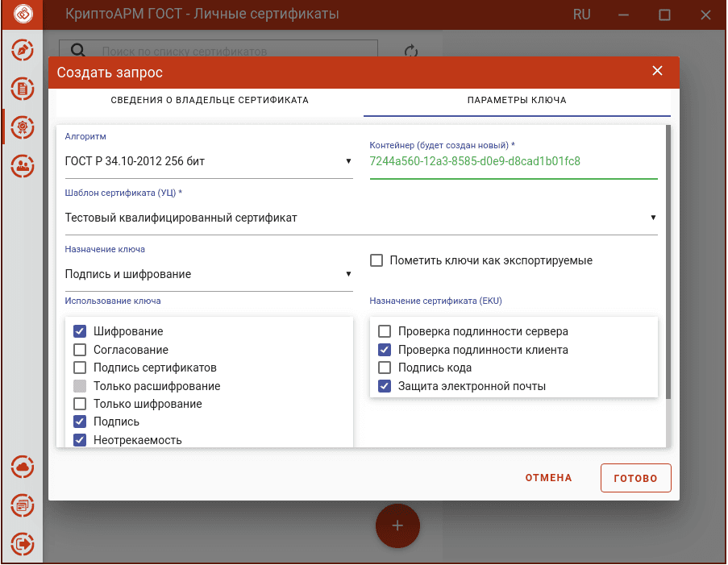Uncheck Проверка подлинности клиента checkbox

coord(385,350)
